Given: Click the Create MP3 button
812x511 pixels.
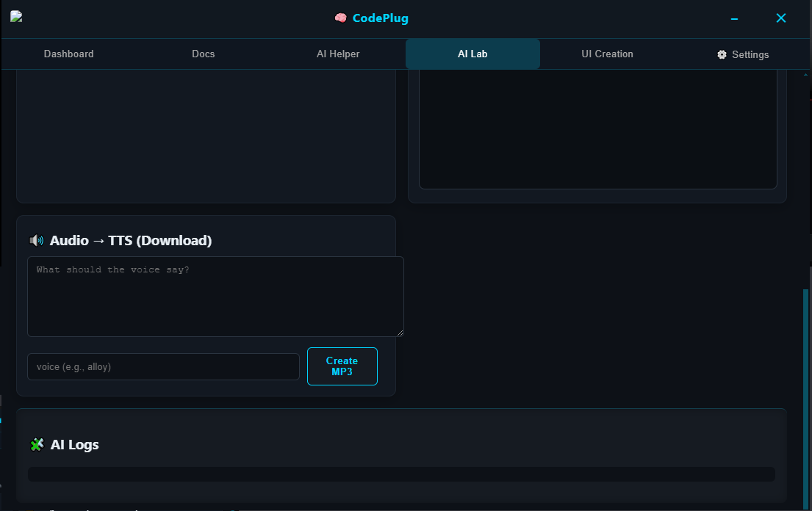Looking at the screenshot, I should click(x=342, y=366).
